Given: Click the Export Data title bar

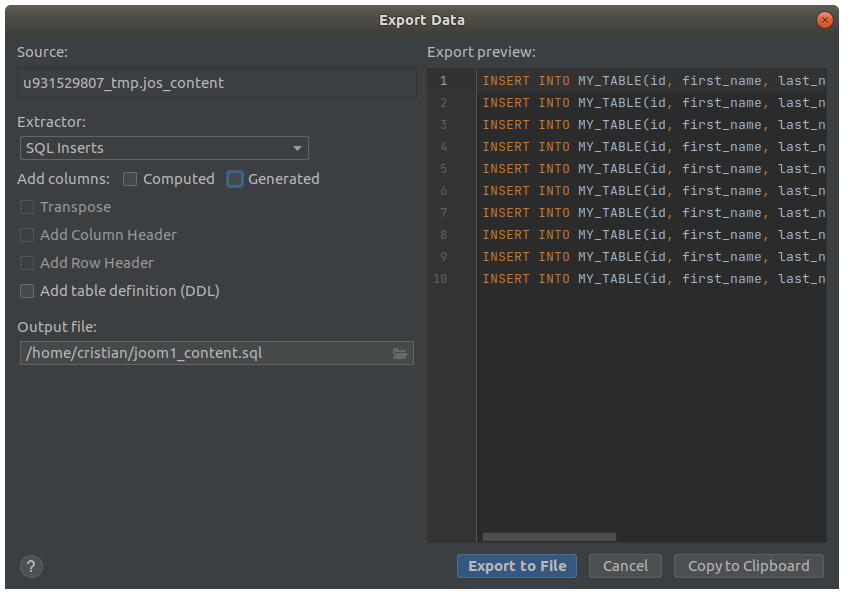Looking at the screenshot, I should [422, 20].
